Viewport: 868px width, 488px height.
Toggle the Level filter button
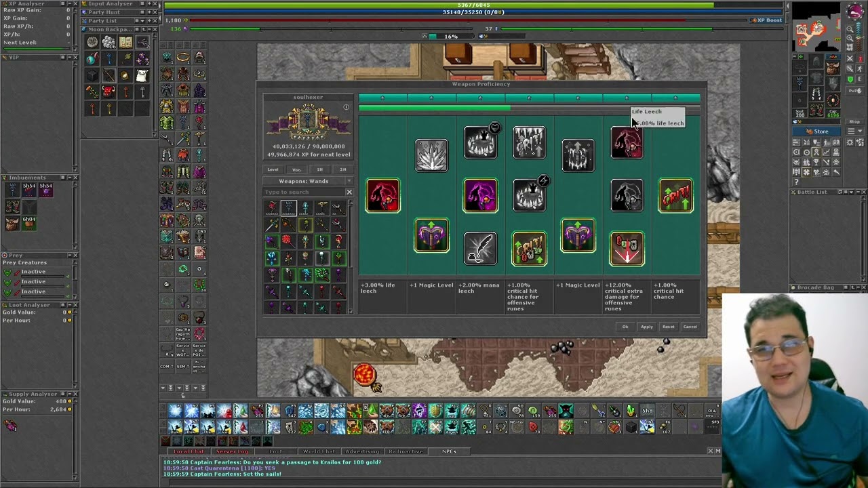pos(273,169)
